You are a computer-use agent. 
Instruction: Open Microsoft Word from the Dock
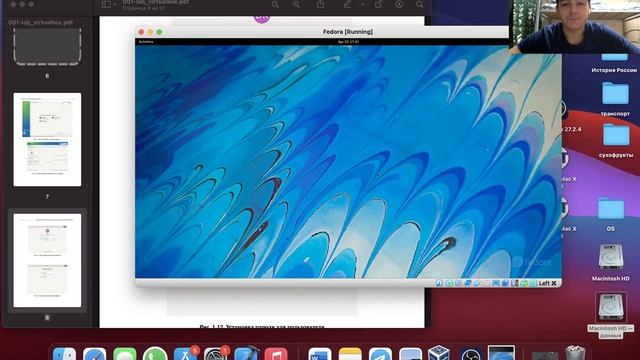point(320,354)
